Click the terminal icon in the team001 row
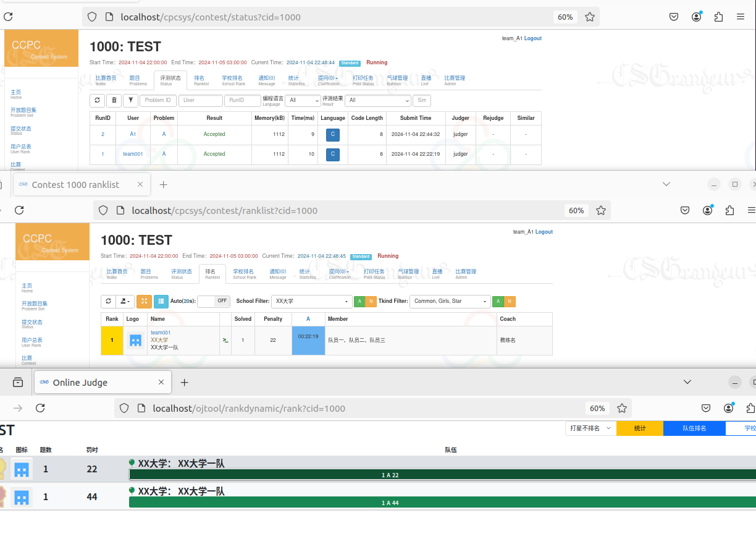The width and height of the screenshot is (756, 536). point(225,340)
